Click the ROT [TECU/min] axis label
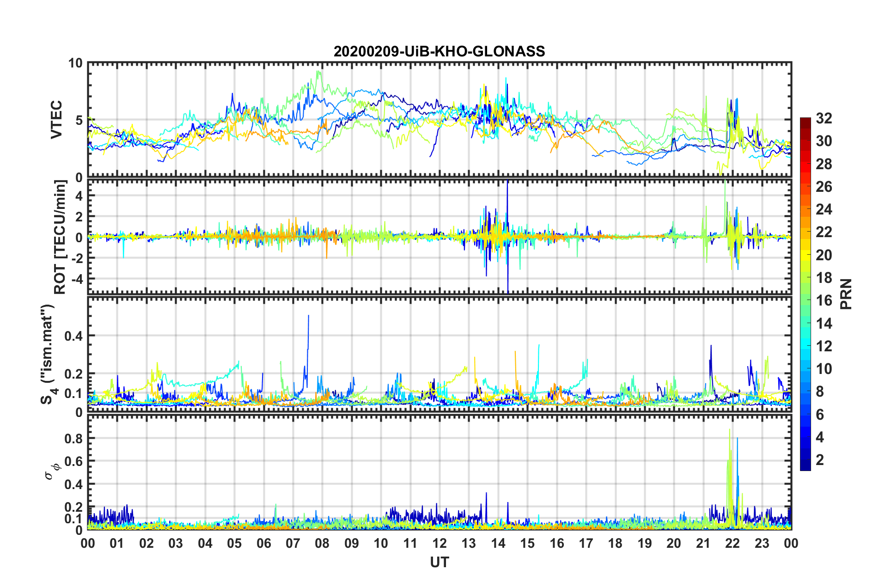This screenshot has width=879, height=588. coord(60,237)
